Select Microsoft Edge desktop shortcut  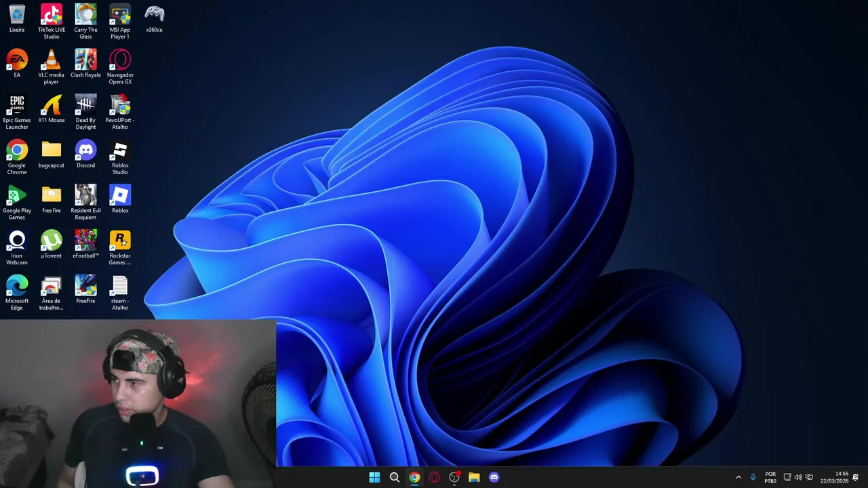(17, 293)
